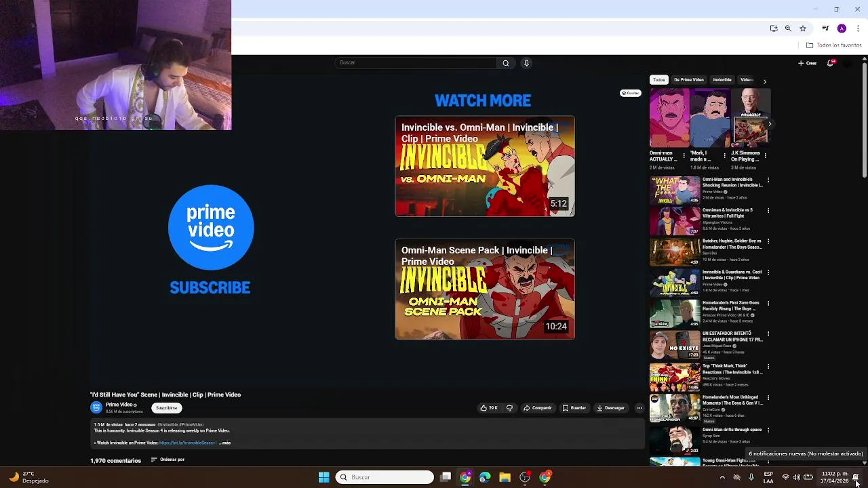This screenshot has height=488, width=868.
Task: Click the Prime Video subscribe circle logo
Action: point(211,228)
